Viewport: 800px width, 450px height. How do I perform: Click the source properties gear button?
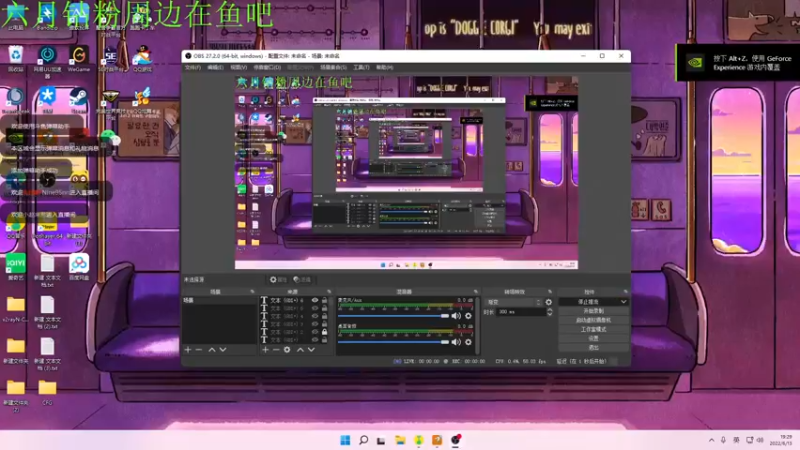click(x=279, y=280)
